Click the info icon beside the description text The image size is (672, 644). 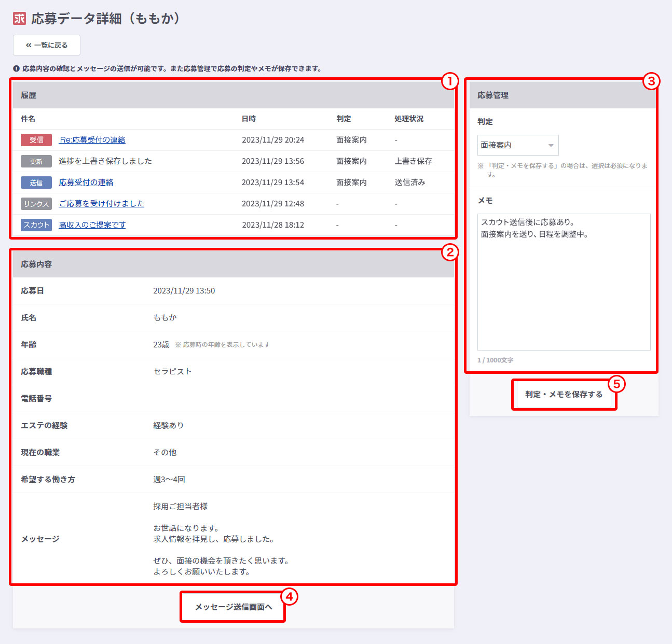tap(16, 68)
